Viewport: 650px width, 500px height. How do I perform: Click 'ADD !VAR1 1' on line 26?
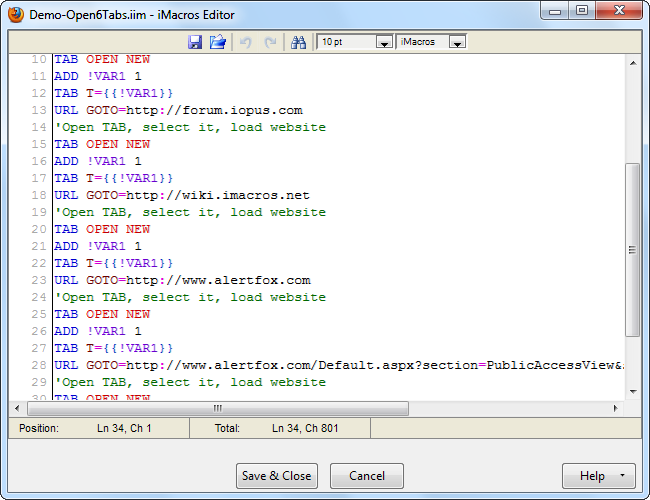tap(98, 331)
